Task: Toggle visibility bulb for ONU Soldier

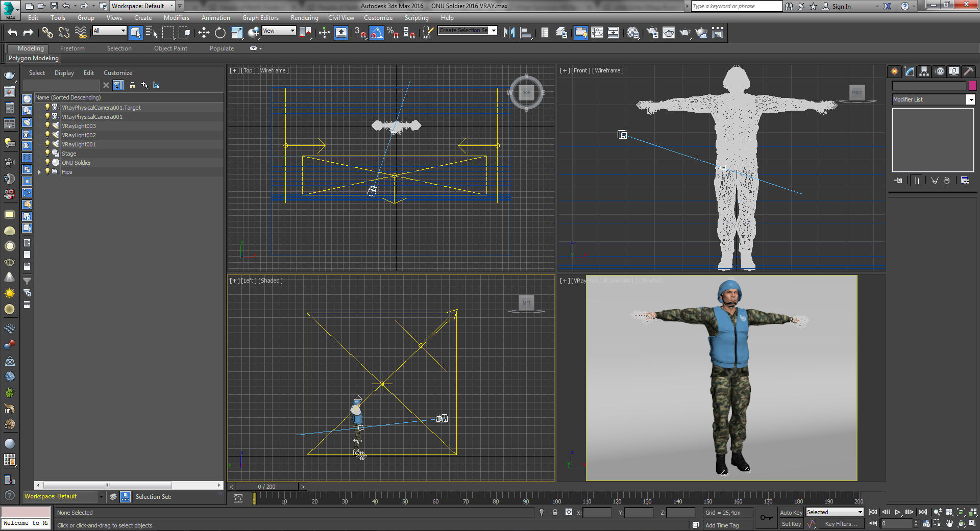Action: pos(47,162)
